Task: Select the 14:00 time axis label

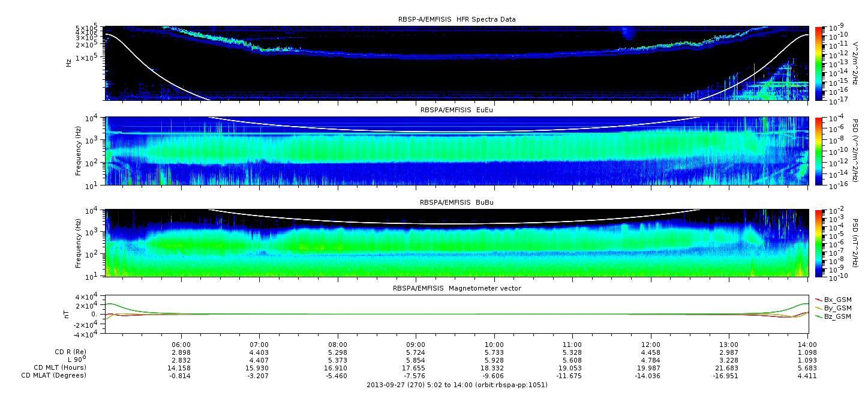Action: [807, 345]
